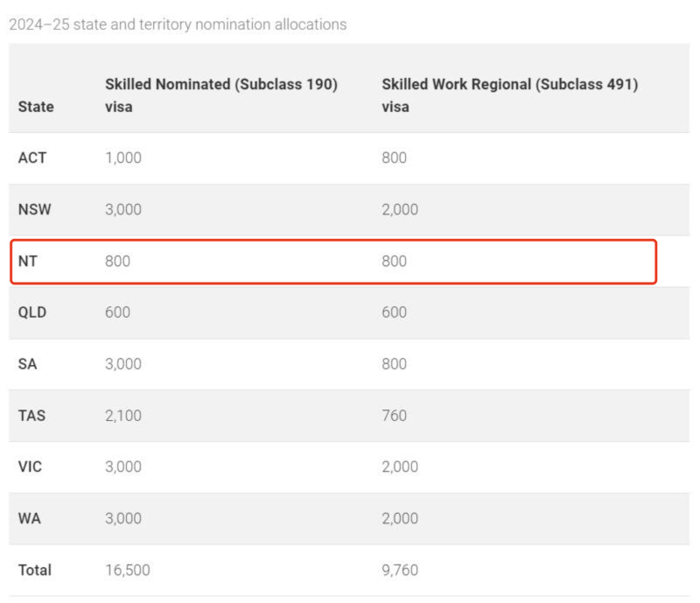Click the WA state cell
Screen dimensions: 700x603
tap(29, 518)
